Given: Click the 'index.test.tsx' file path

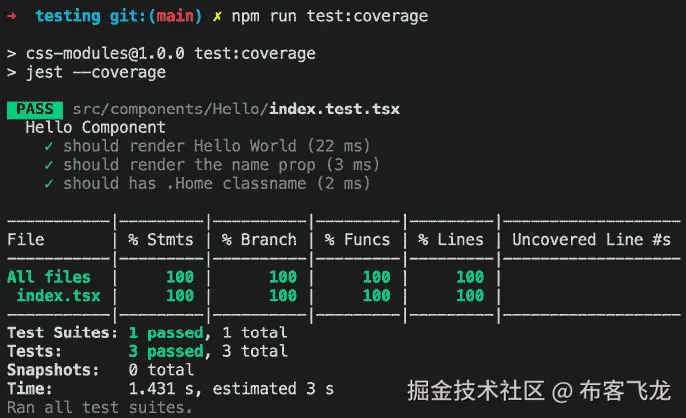Looking at the screenshot, I should click(334, 109).
